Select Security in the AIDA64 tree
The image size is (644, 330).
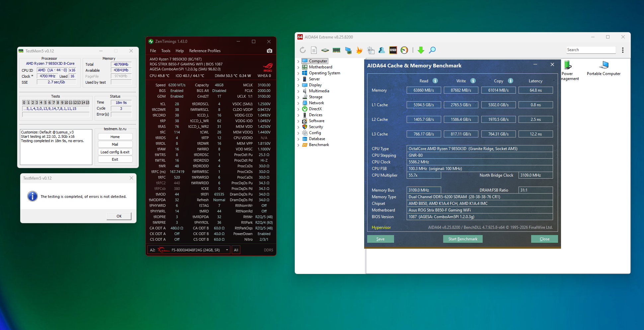tap(316, 127)
